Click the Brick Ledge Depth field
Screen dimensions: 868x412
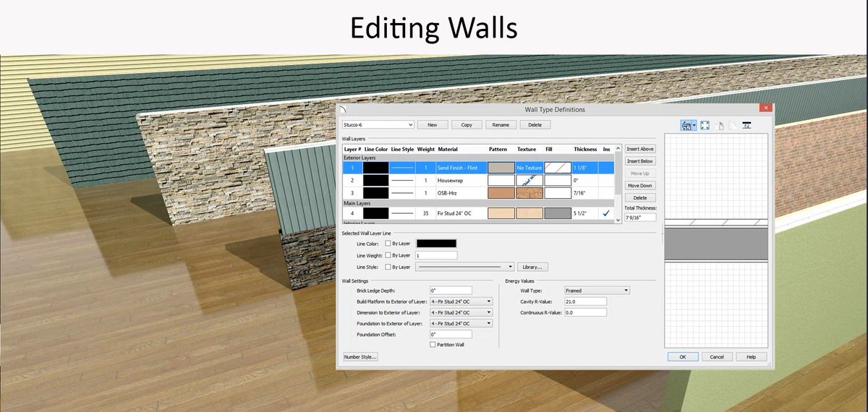tap(451, 290)
